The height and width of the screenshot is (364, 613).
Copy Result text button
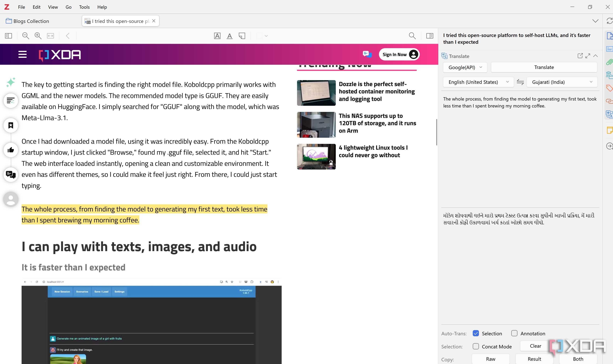click(x=534, y=359)
